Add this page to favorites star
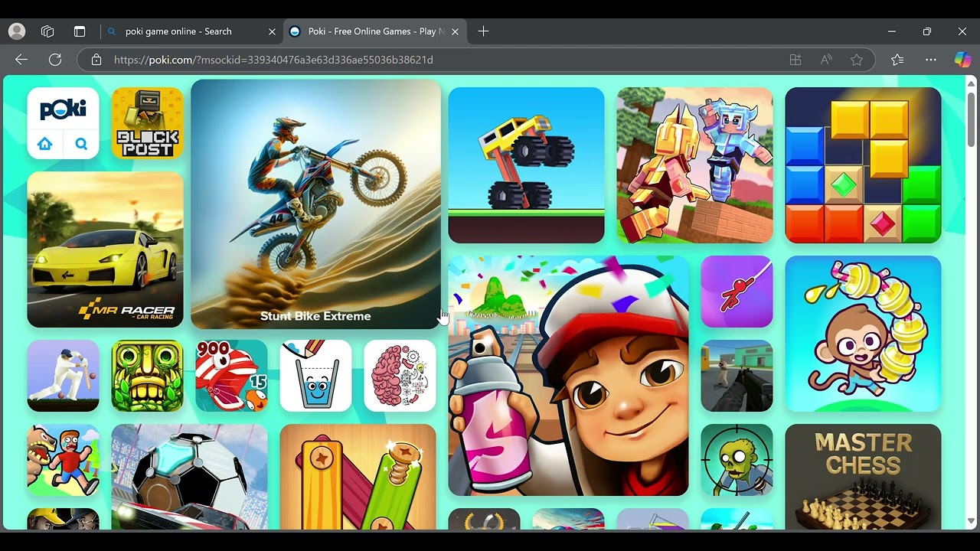 point(857,60)
